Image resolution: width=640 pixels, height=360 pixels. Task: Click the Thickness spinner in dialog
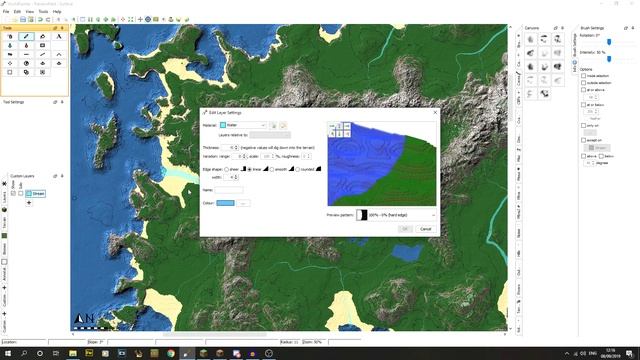[229, 147]
